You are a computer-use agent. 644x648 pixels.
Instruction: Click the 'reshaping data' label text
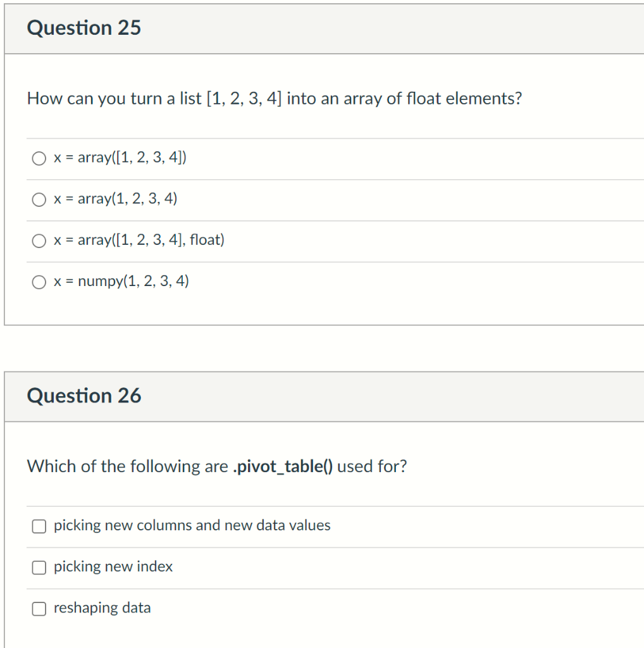[x=102, y=608]
